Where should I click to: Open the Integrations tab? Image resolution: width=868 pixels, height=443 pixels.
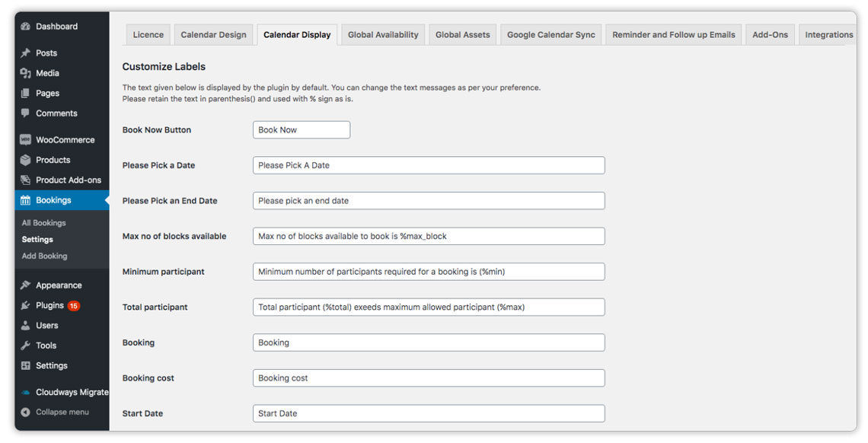828,34
